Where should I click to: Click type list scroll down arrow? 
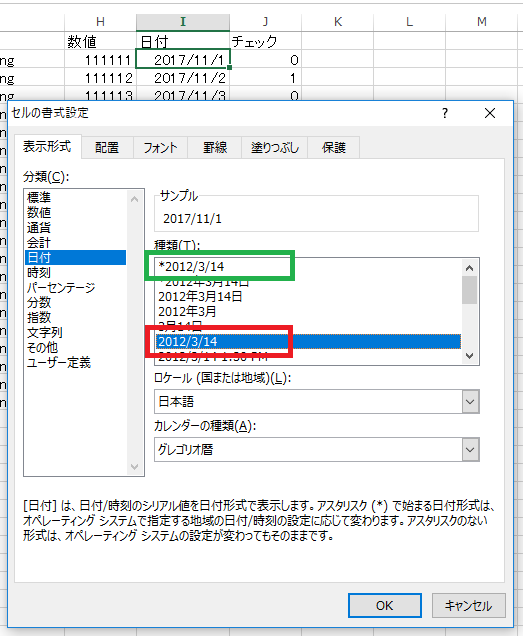(x=470, y=356)
